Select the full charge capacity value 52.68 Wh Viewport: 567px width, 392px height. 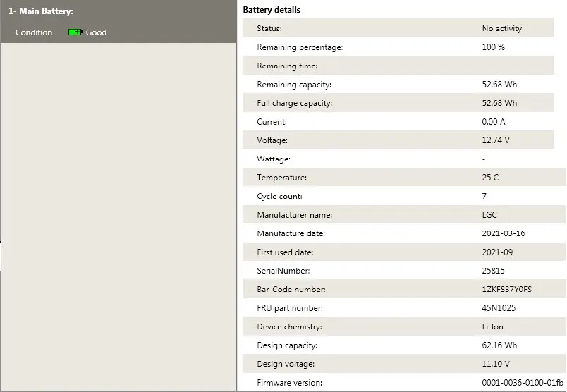click(x=499, y=103)
